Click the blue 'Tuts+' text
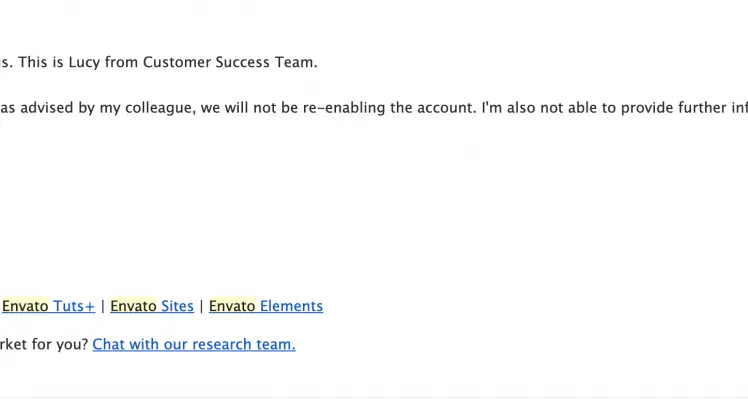This screenshot has height=400, width=748. (74, 306)
